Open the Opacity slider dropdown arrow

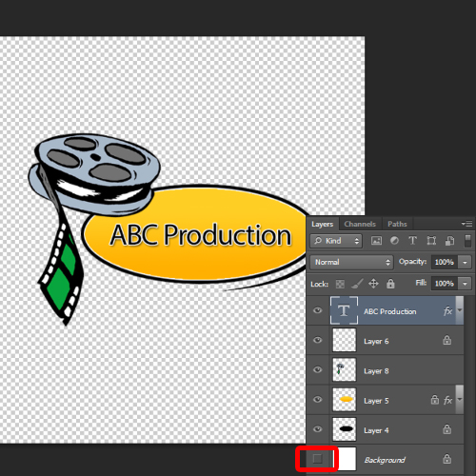pyautogui.click(x=465, y=263)
